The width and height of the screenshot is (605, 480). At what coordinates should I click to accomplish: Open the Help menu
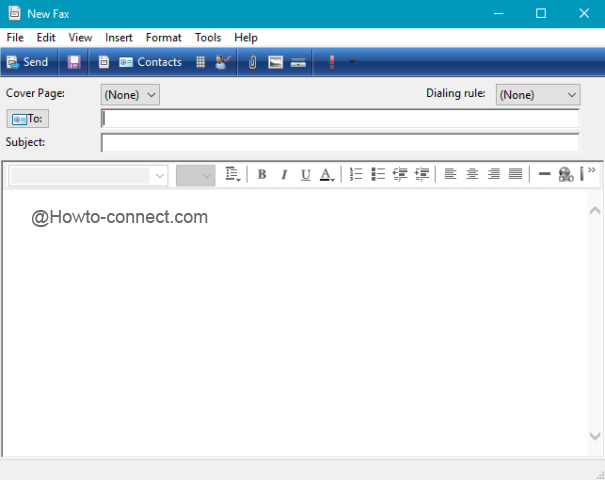(246, 38)
